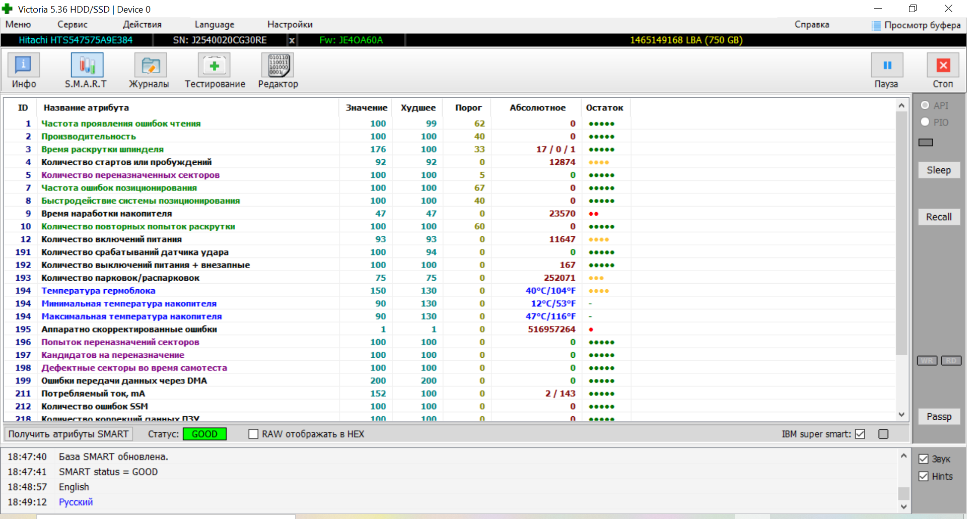
Task: Click the WR indicator
Action: [927, 360]
